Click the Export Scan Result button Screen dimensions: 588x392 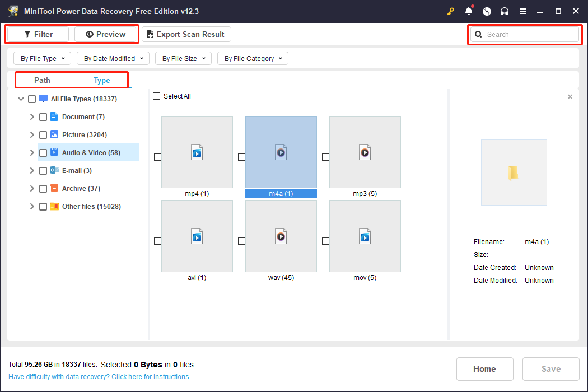coord(186,34)
